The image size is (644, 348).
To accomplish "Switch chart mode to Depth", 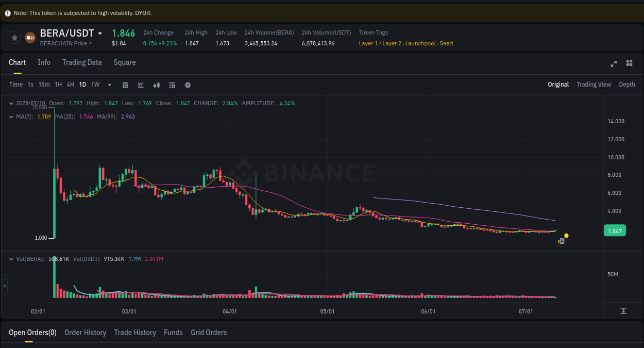I will 627,84.
